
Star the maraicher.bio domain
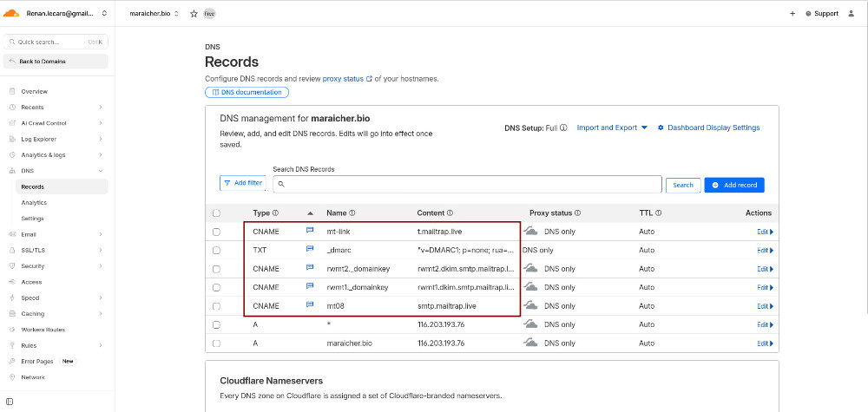click(x=194, y=14)
